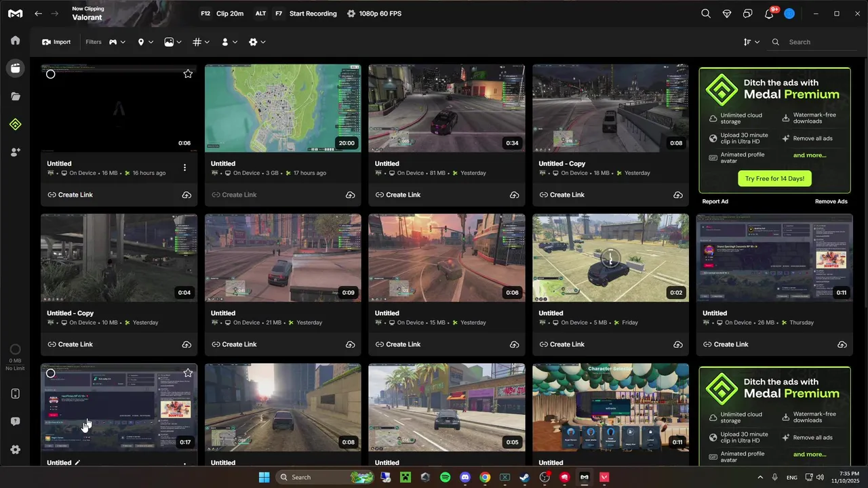Create Link for the 21 MB clip
Image resolution: width=868 pixels, height=488 pixels.
[233, 344]
